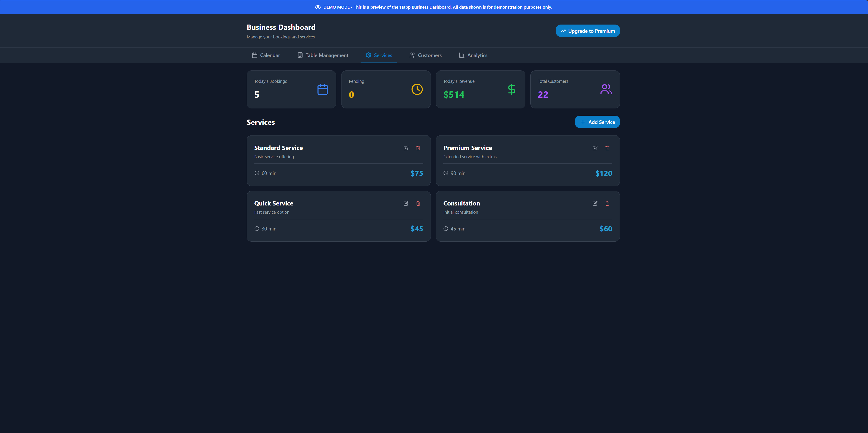Click the dollar icon in Today's Revenue
The width and height of the screenshot is (868, 433).
(512, 89)
